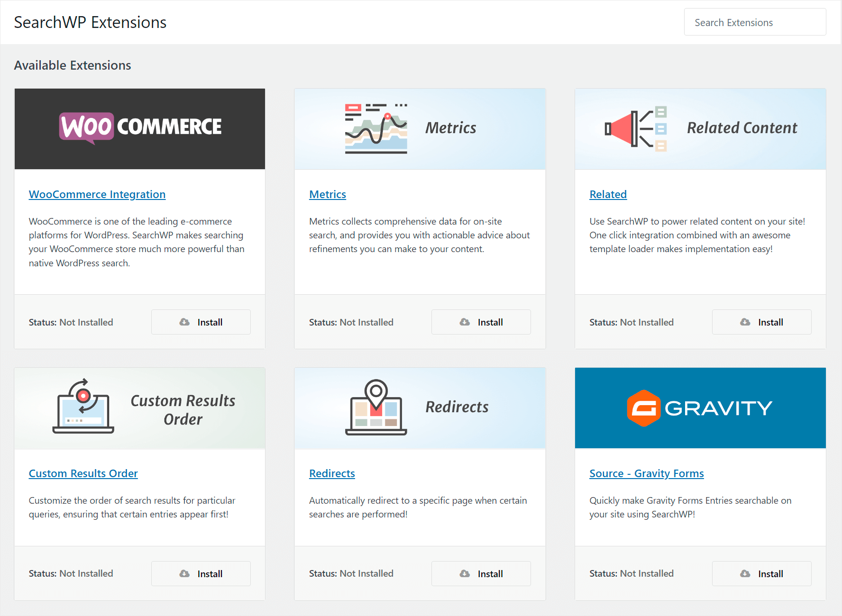Click the Related card's Status: Not Installed text
842x616 pixels.
click(x=631, y=322)
